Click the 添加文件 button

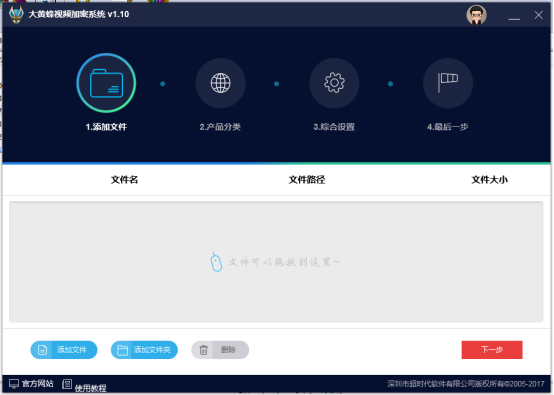click(64, 350)
